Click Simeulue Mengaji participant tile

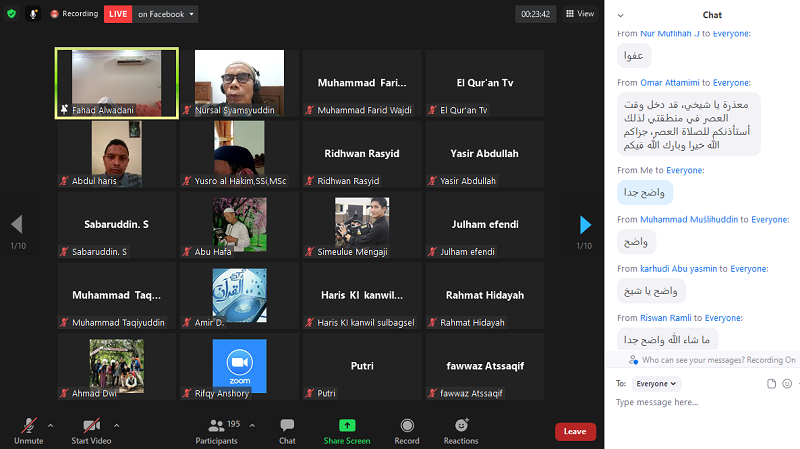point(362,225)
